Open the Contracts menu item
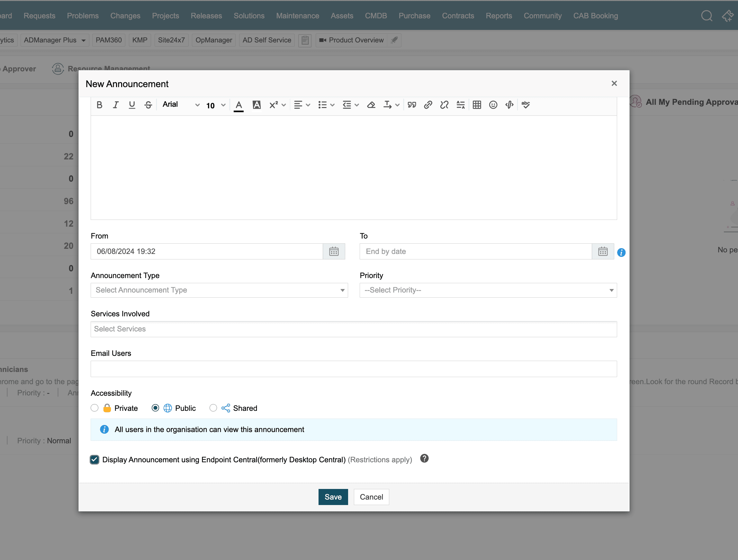The width and height of the screenshot is (738, 560). click(458, 16)
